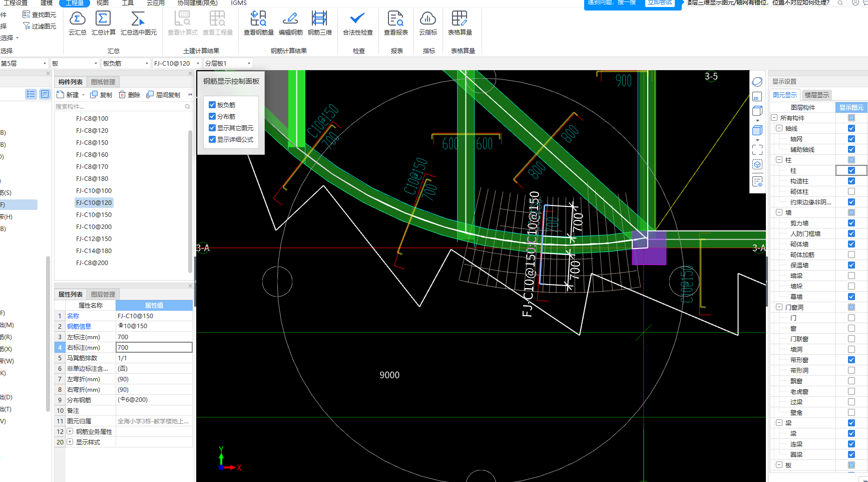
Task: Open the 第5层 floor dropdown
Action: (24, 63)
